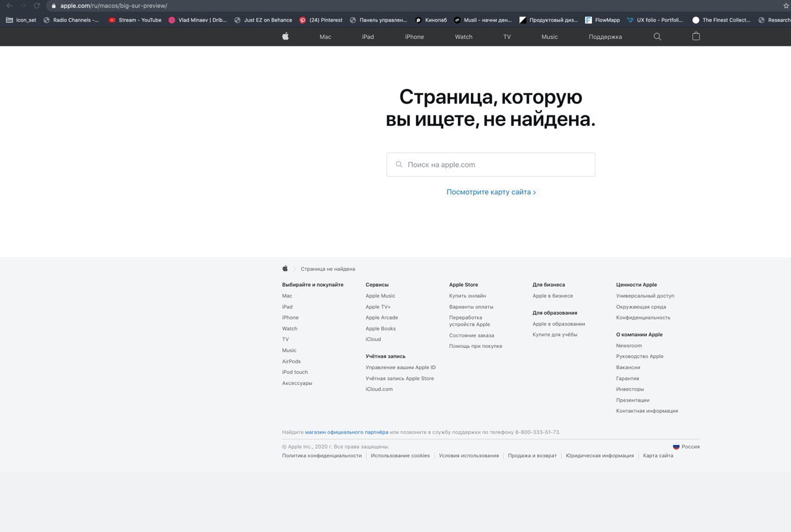This screenshot has width=791, height=532.
Task: Change region via Россия link
Action: coord(690,446)
